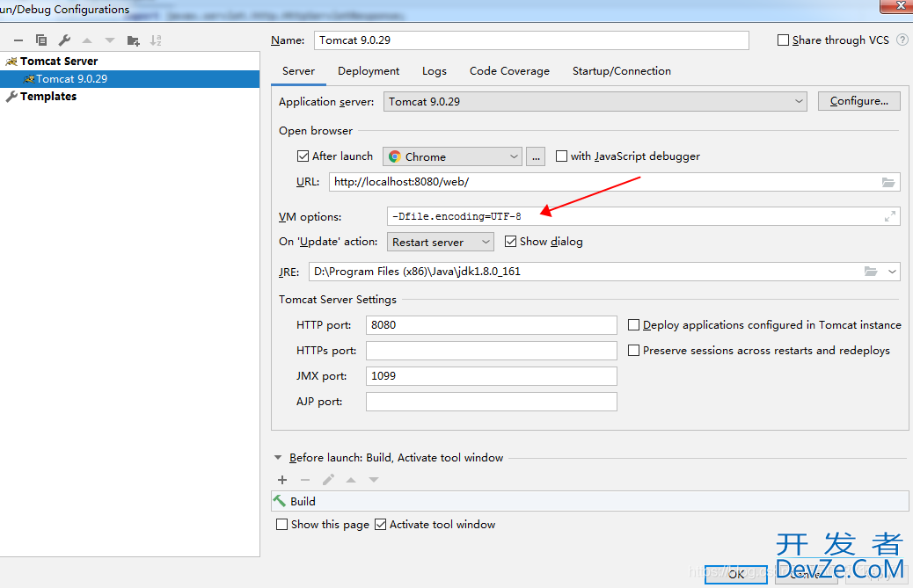This screenshot has width=913, height=588.
Task: Select Tomcat Server tree node
Action: (x=59, y=61)
